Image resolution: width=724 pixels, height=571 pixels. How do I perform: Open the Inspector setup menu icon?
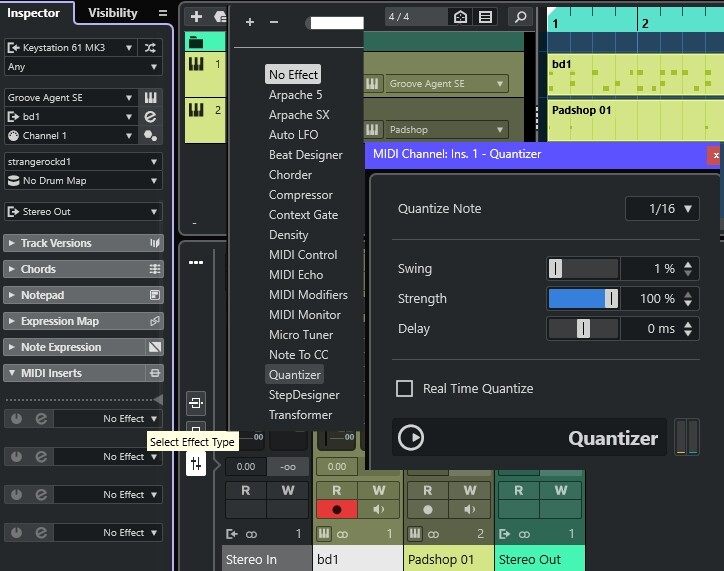click(x=163, y=13)
